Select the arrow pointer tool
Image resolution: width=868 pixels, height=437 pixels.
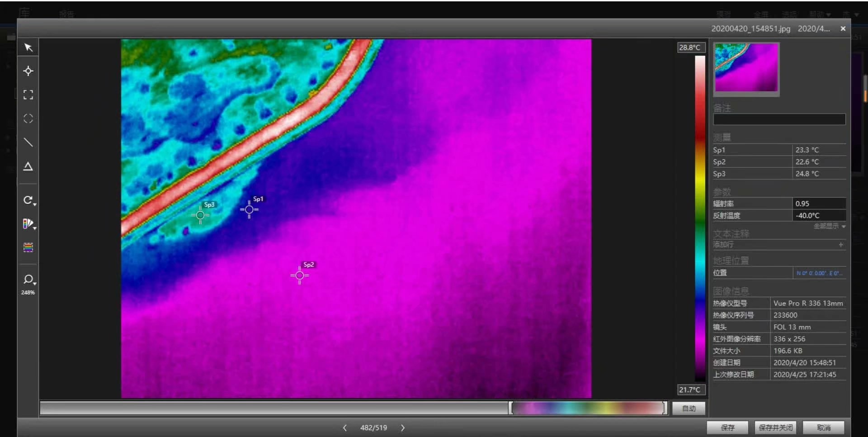pos(28,47)
